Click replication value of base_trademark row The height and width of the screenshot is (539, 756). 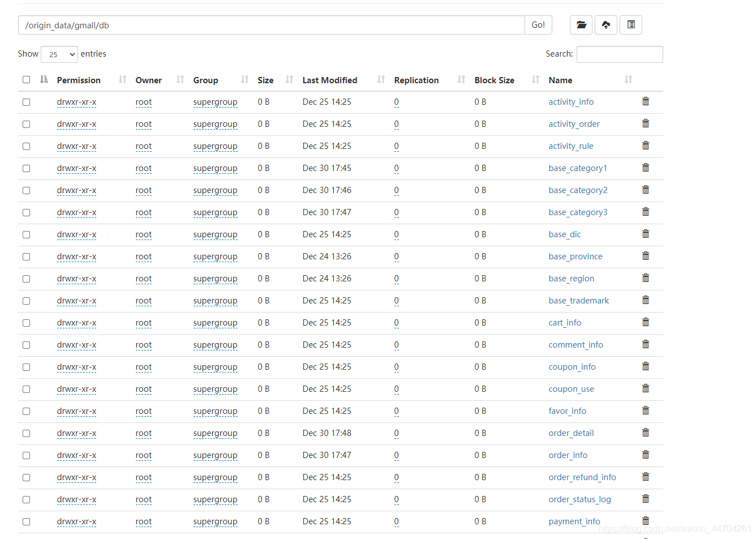[396, 301]
